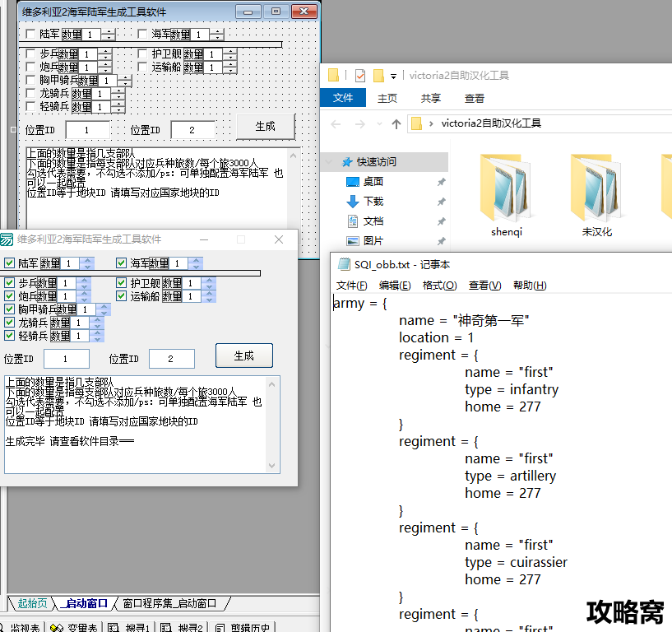Select the shenqi folder icon

506,188
